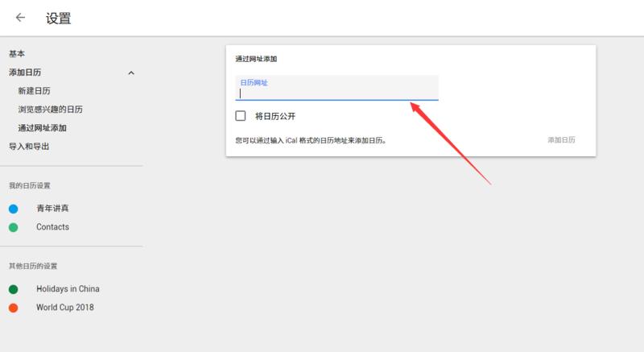Viewport: 644px width, 352px height.
Task: Go back using the arrow icon
Action: pos(20,17)
